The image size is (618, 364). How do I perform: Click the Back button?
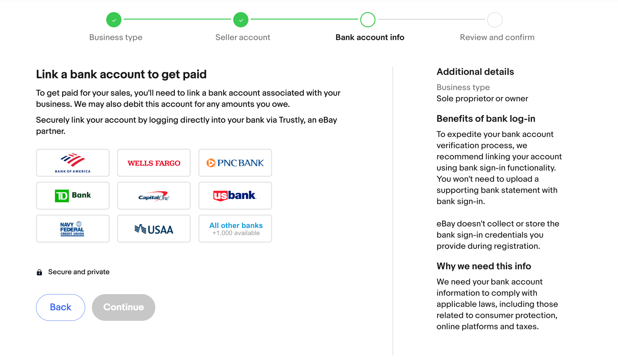(x=60, y=307)
